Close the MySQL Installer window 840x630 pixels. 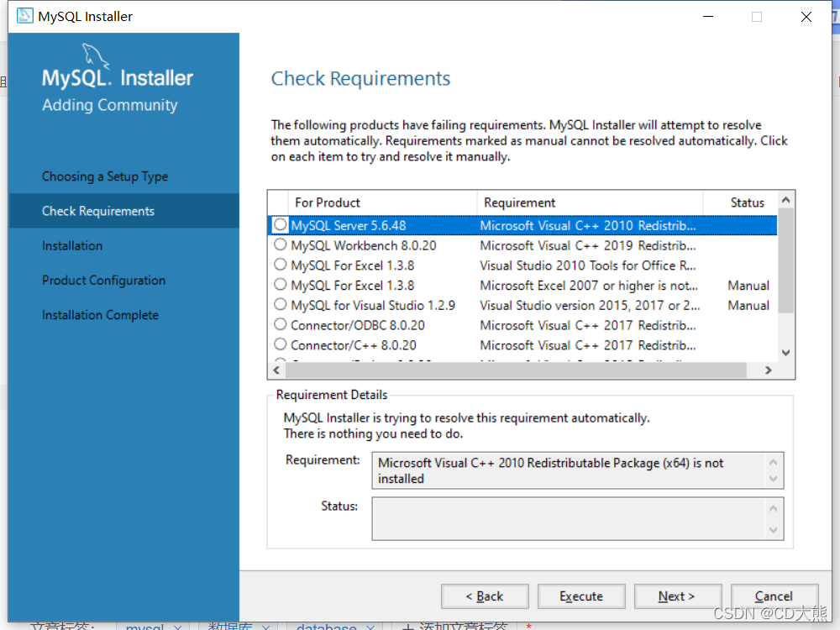[x=806, y=17]
